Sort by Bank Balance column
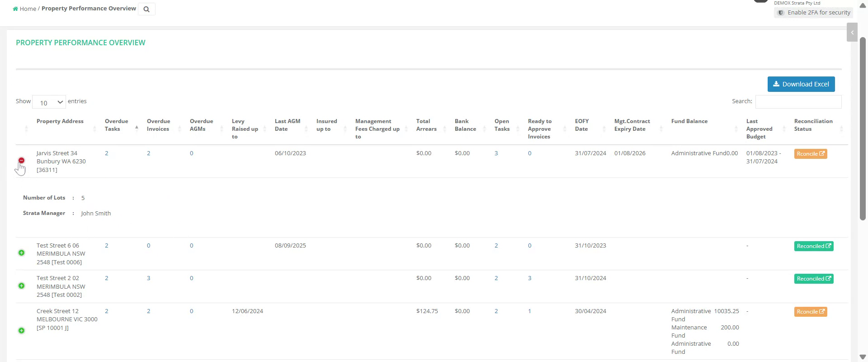Viewport: 868px width, 362px height. coord(465,125)
